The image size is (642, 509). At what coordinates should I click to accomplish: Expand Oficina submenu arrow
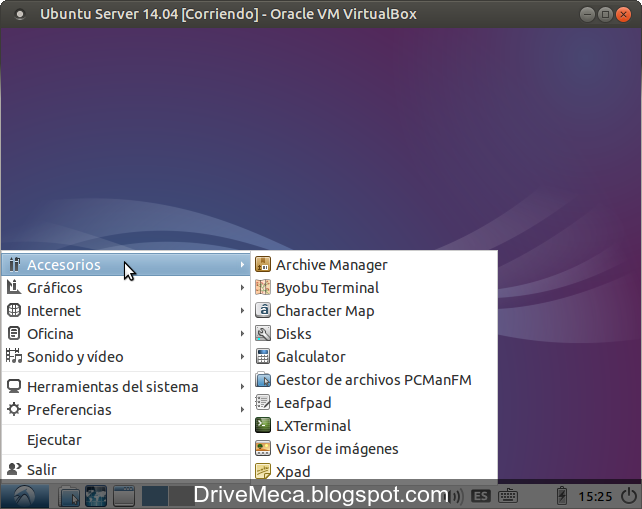(242, 334)
